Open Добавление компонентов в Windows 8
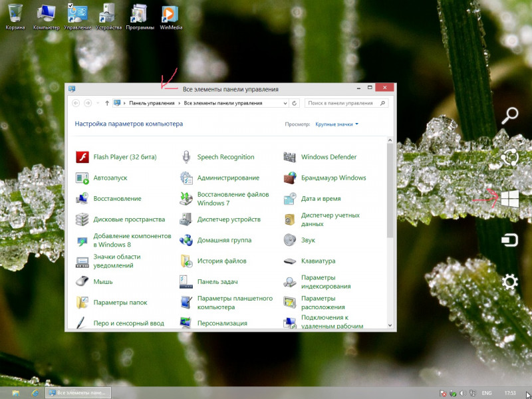The image size is (532, 399). [123, 240]
